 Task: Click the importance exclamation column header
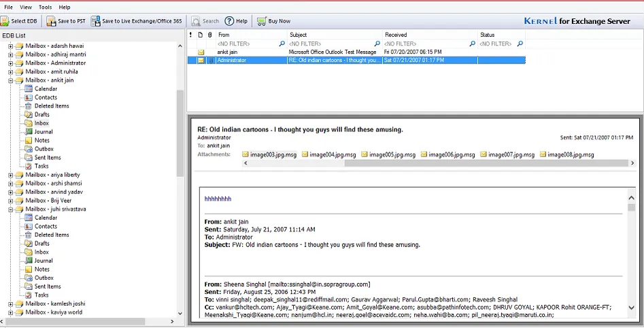[191, 35]
